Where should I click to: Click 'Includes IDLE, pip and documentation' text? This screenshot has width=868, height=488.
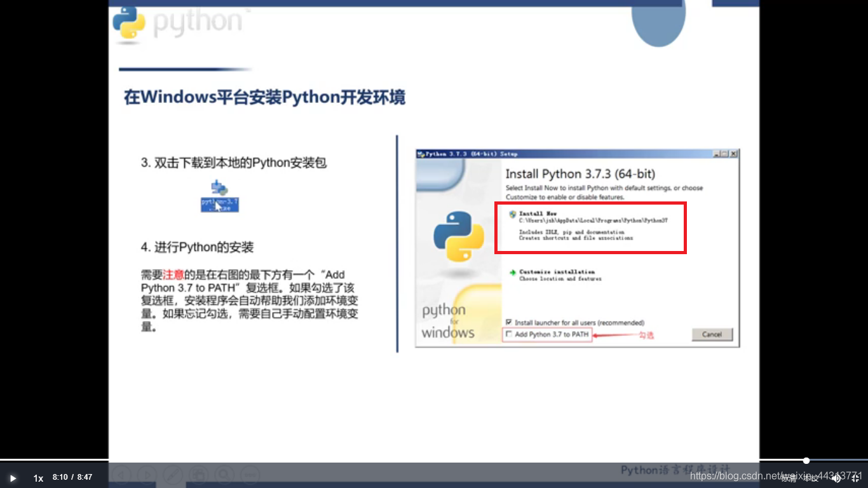click(571, 232)
